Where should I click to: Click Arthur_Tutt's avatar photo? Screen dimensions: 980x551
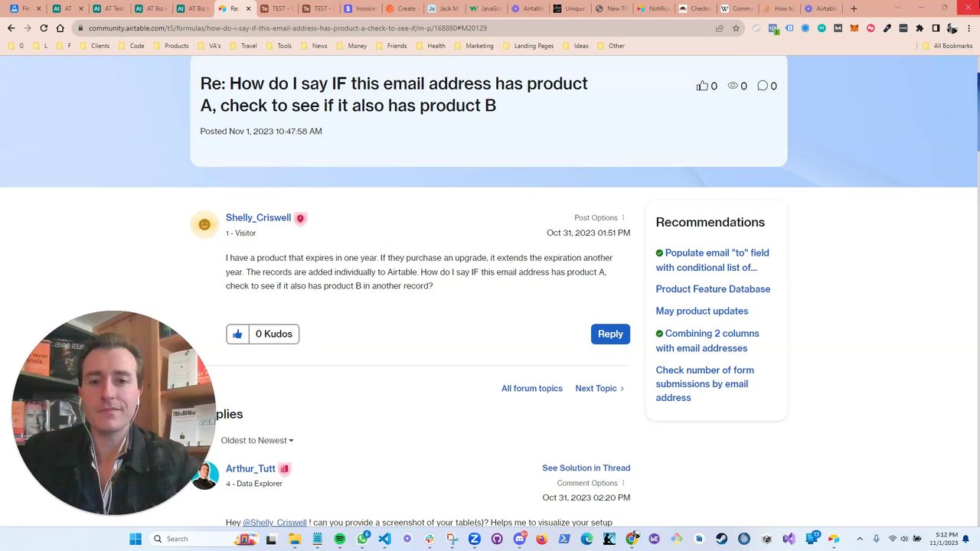pyautogui.click(x=204, y=475)
